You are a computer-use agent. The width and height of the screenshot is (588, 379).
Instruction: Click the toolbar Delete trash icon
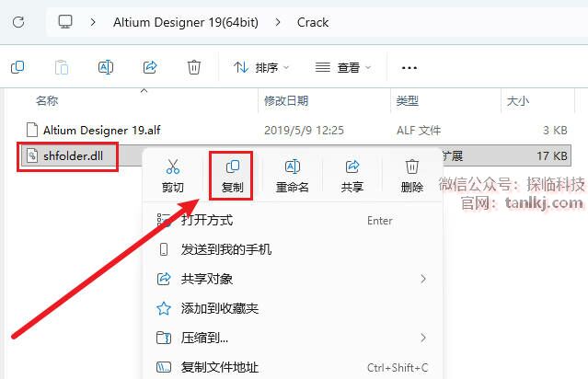point(194,67)
